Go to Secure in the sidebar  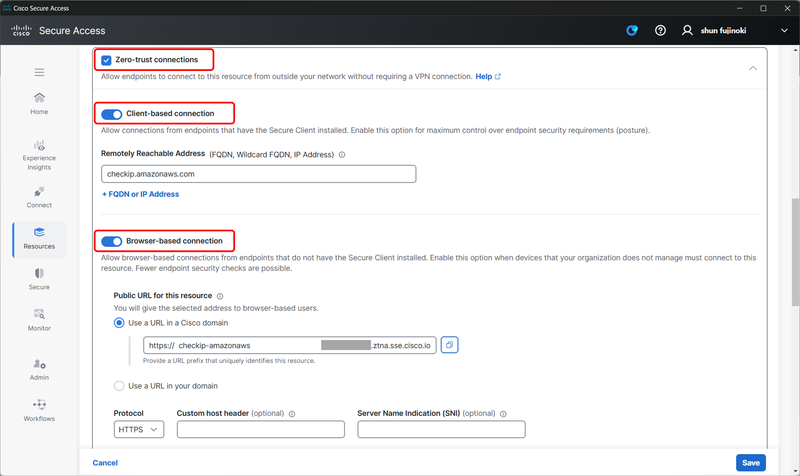tap(39, 278)
